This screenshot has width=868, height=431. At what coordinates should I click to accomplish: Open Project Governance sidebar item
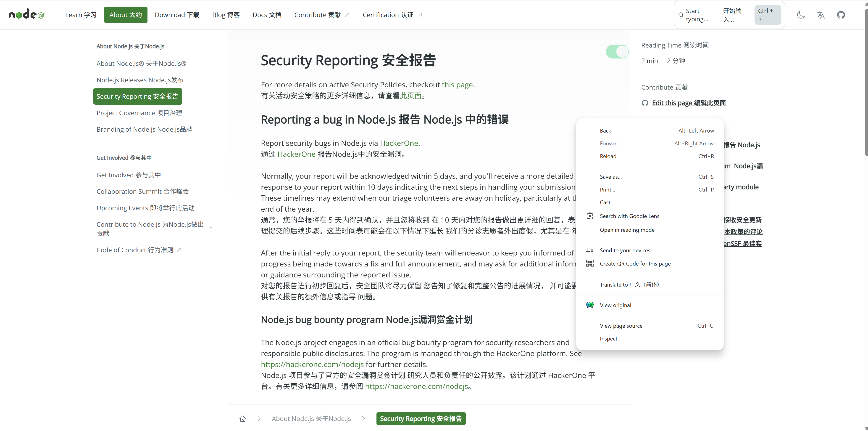[x=139, y=113]
